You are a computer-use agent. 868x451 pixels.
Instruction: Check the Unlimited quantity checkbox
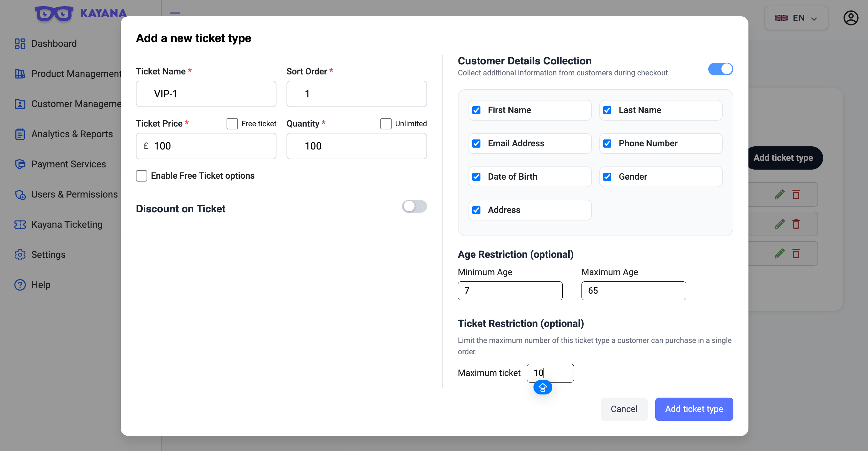point(386,123)
